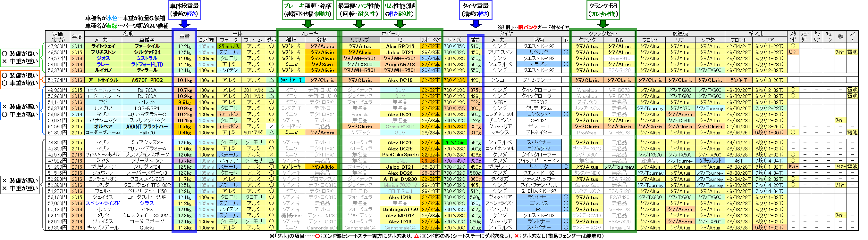The image size is (868, 240).
Task: Click the crank cell ProWheel
Action: 587,132
